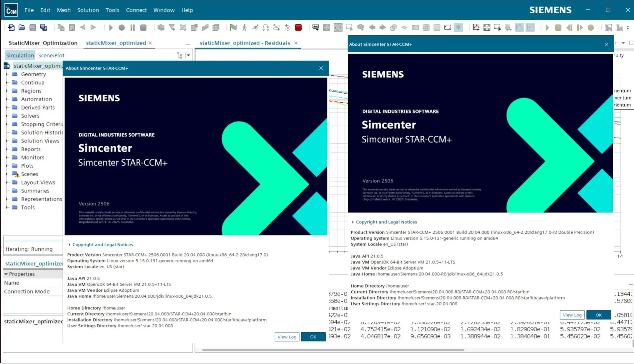Click the tan square stop animation icon
This screenshot has height=364, width=634.
[x=558, y=28]
